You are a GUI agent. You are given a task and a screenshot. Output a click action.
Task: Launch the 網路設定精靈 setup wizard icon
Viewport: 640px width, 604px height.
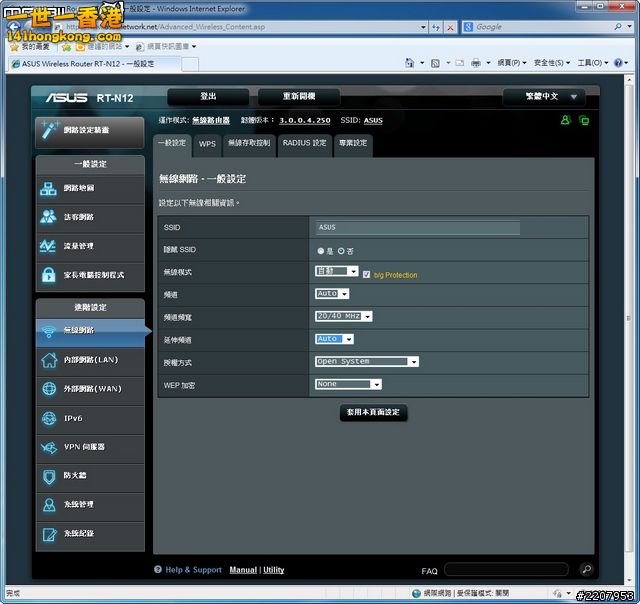tap(49, 129)
